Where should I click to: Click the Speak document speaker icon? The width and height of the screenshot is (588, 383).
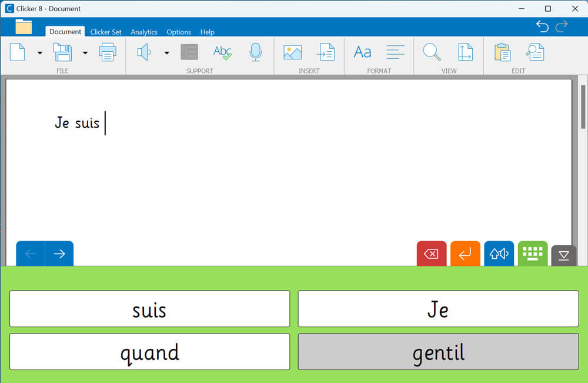[x=143, y=52]
